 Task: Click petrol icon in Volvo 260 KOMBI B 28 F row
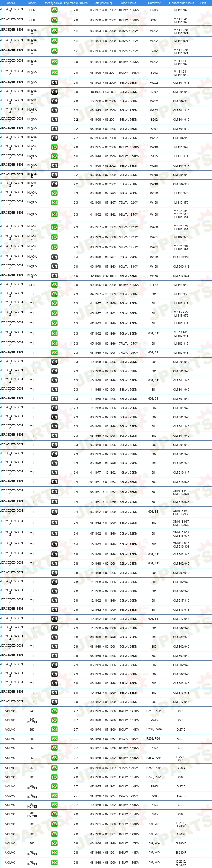tap(54, 814)
